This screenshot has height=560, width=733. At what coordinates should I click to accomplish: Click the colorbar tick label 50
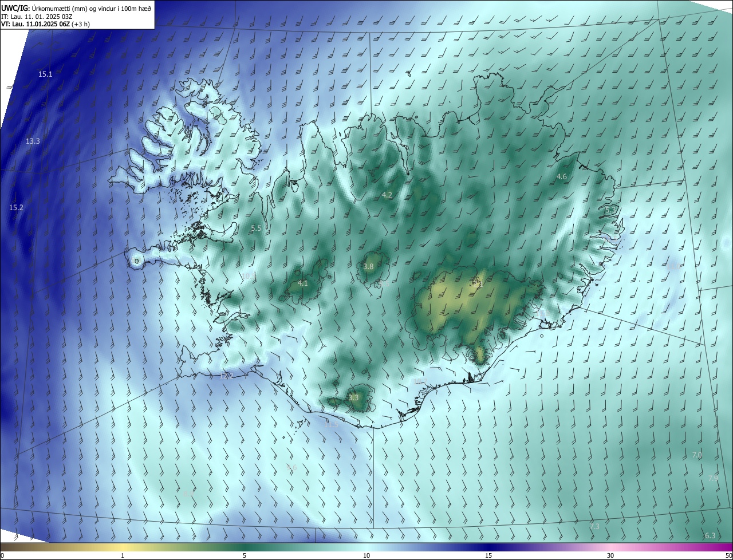(728, 555)
